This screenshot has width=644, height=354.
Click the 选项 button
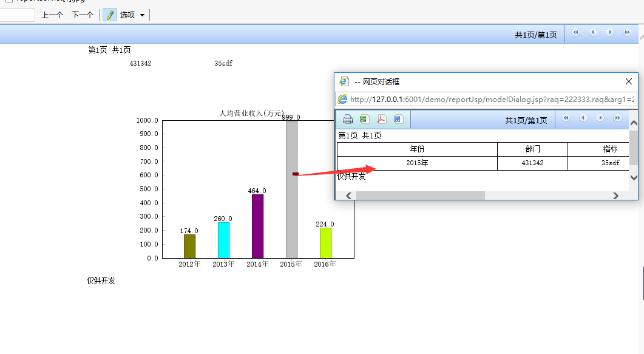tap(127, 15)
